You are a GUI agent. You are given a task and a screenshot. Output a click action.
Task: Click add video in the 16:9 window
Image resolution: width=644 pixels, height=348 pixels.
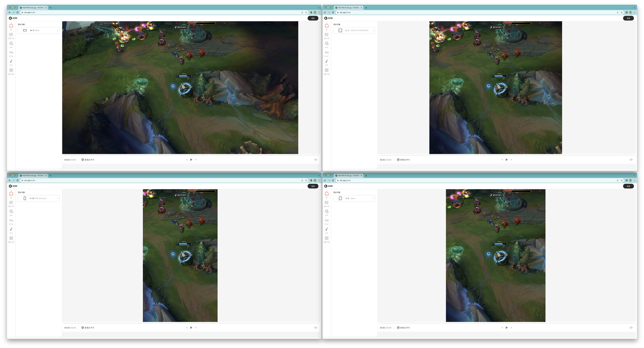pos(88,160)
